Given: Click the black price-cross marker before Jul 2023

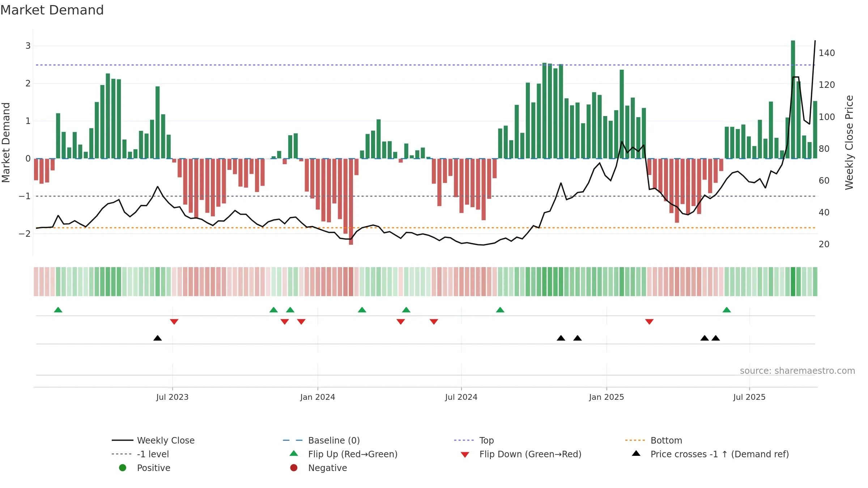Looking at the screenshot, I should point(158,338).
